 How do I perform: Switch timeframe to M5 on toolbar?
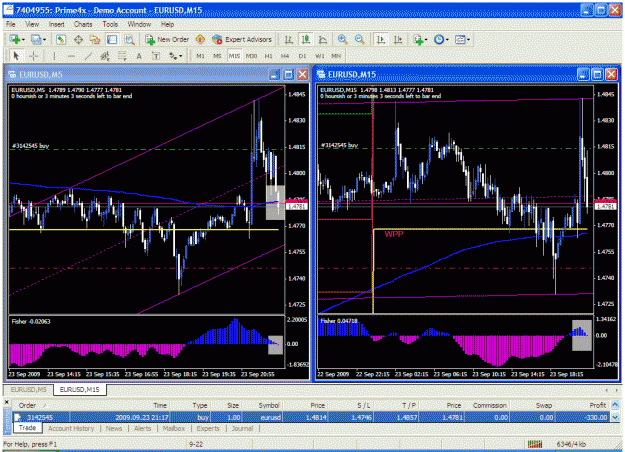tap(217, 56)
